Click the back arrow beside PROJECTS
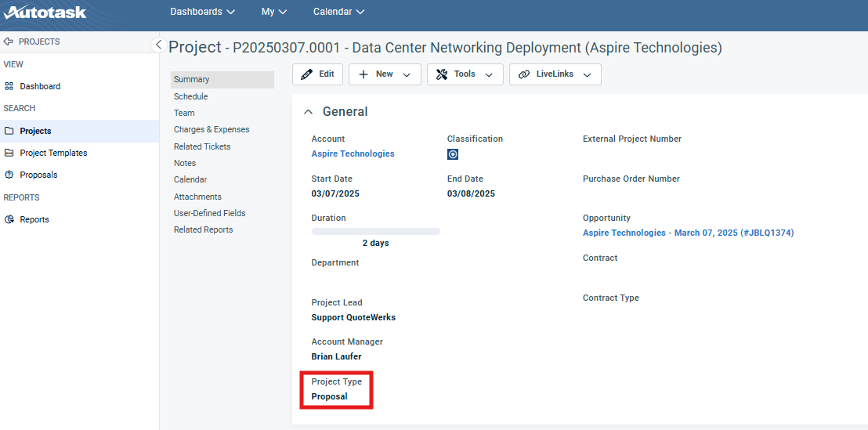The width and height of the screenshot is (868, 430). click(9, 42)
